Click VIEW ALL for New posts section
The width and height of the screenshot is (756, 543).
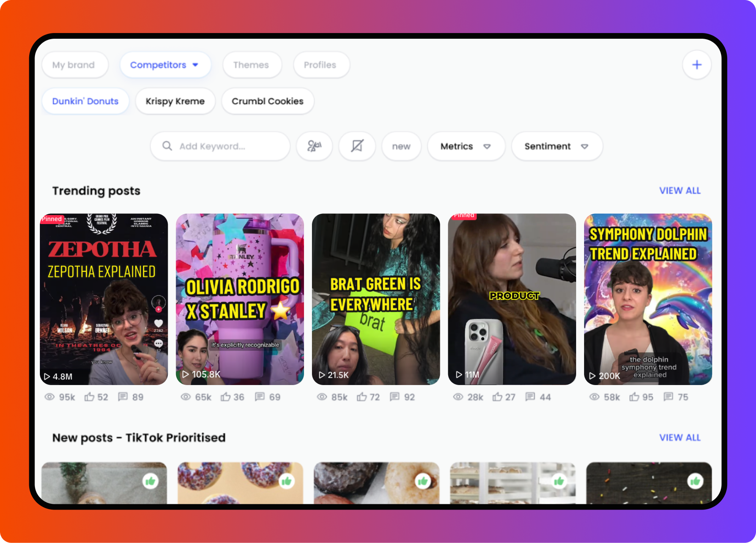coord(680,437)
